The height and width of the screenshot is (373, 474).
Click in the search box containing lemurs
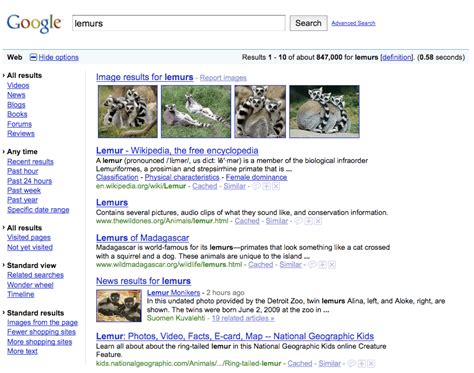click(179, 23)
